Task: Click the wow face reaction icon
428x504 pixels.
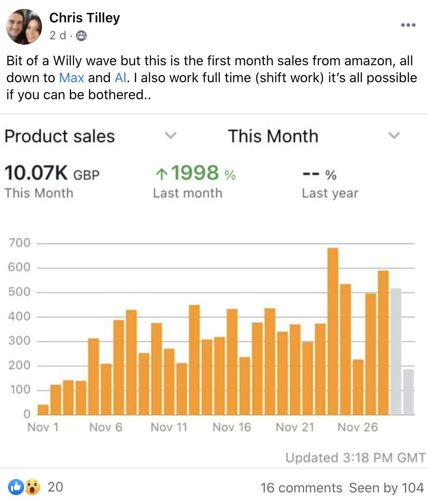Action: [x=33, y=487]
